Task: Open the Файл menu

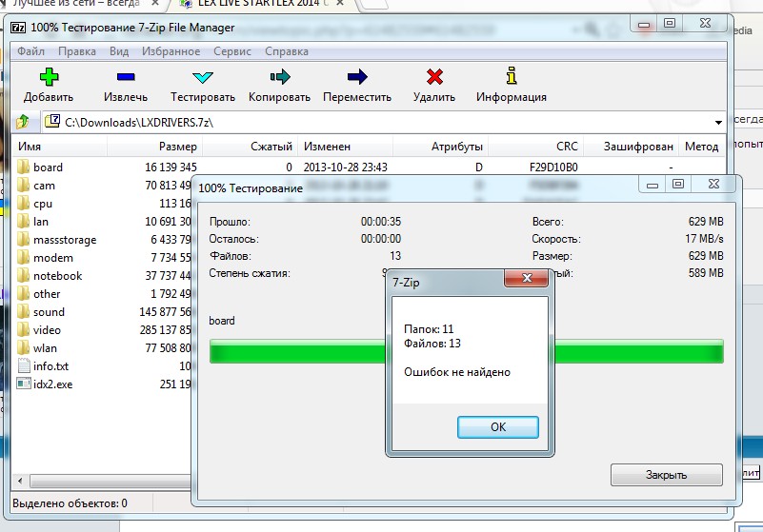Action: [30, 51]
